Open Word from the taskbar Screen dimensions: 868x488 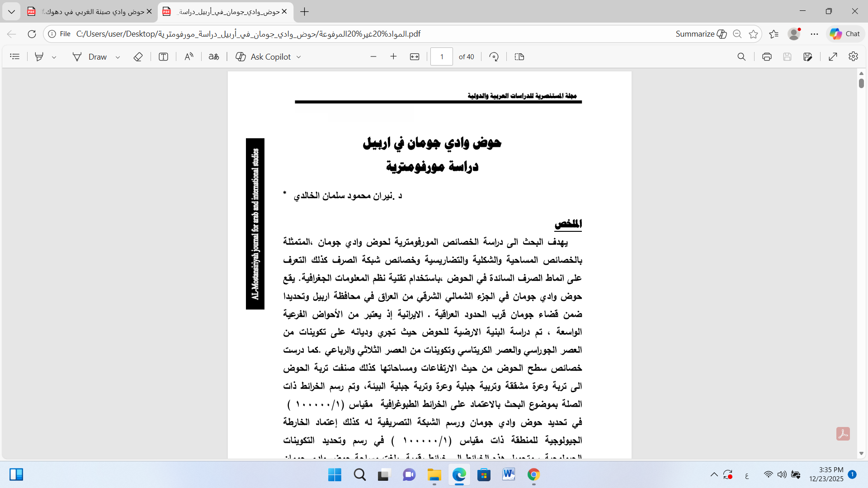[x=509, y=475]
